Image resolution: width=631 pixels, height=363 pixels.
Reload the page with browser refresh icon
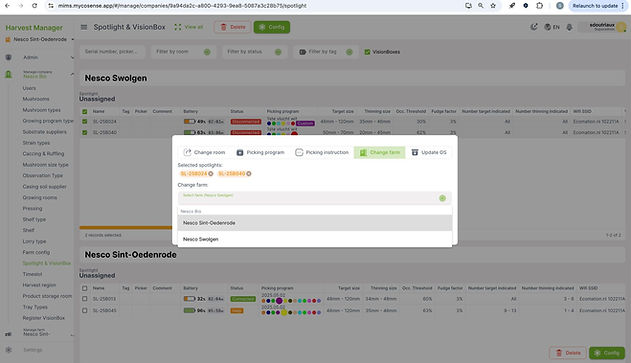click(35, 6)
